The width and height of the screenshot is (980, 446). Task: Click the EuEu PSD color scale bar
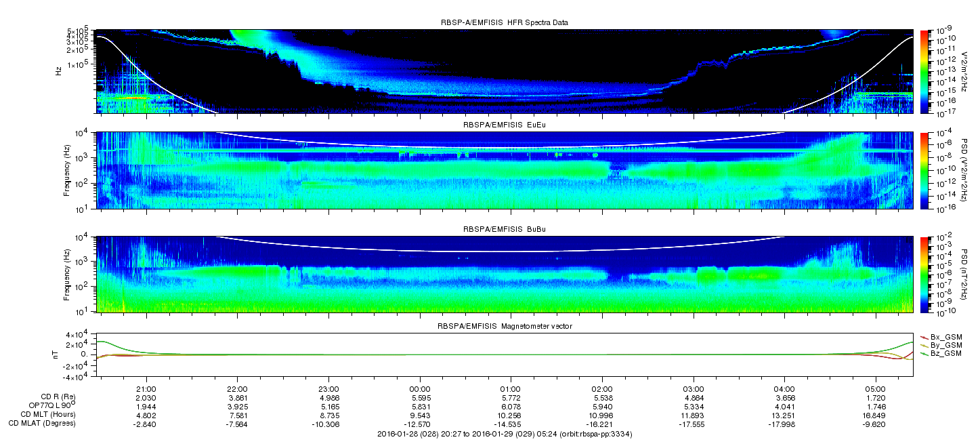[x=924, y=170]
